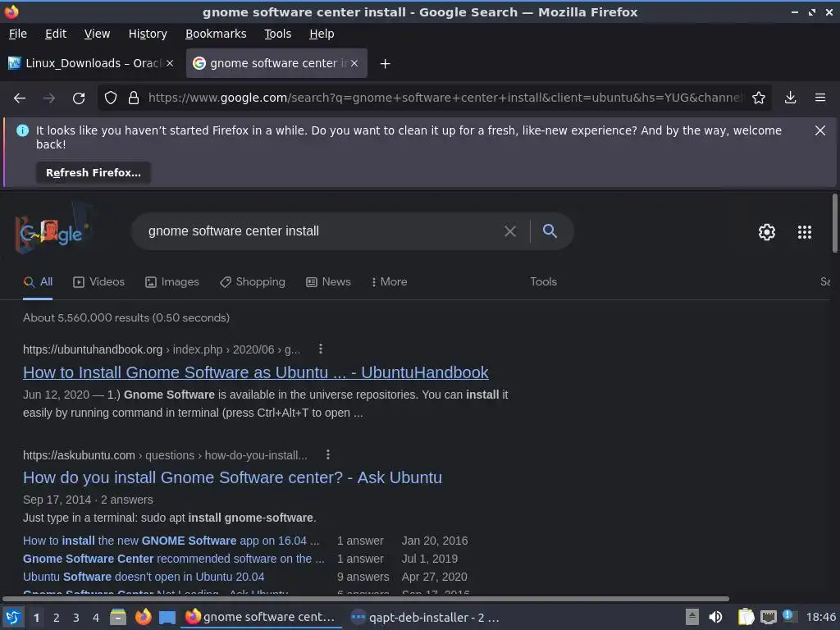Open clipboard tray icon
This screenshot has width=840, height=630.
tap(746, 617)
